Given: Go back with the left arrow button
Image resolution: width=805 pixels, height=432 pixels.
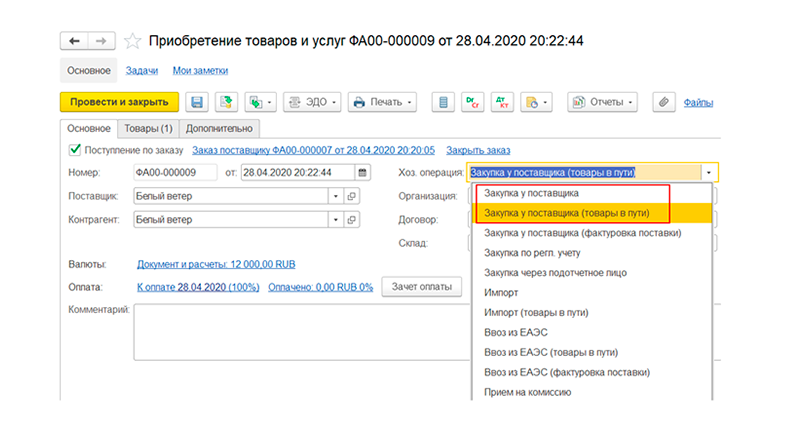Looking at the screenshot, I should pos(74,41).
